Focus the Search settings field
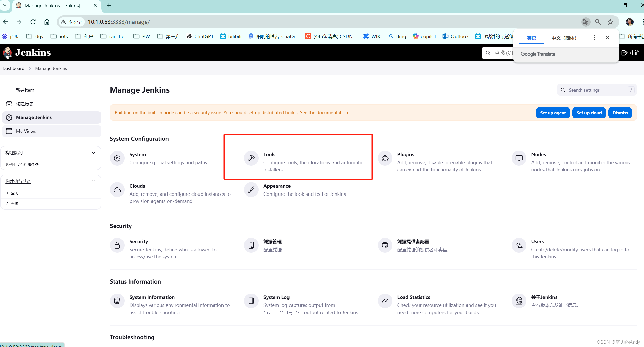Screen dimensions: 644x347 (x=597, y=90)
